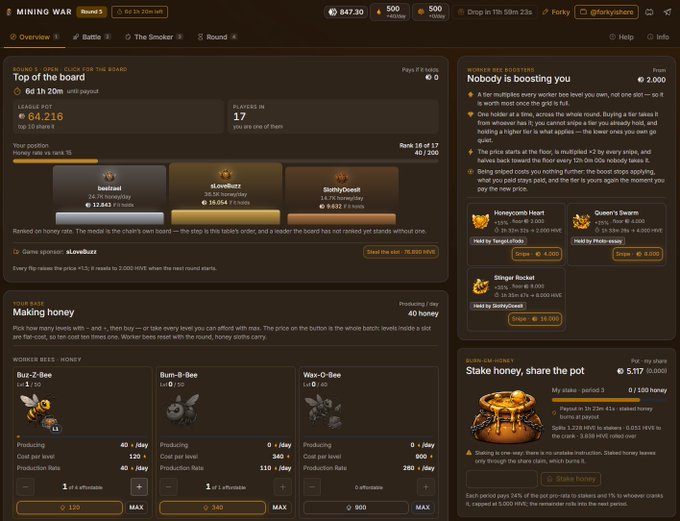Click sLoveBuzz's gold medal icon
Screen dimensions: 680x521
click(225, 174)
